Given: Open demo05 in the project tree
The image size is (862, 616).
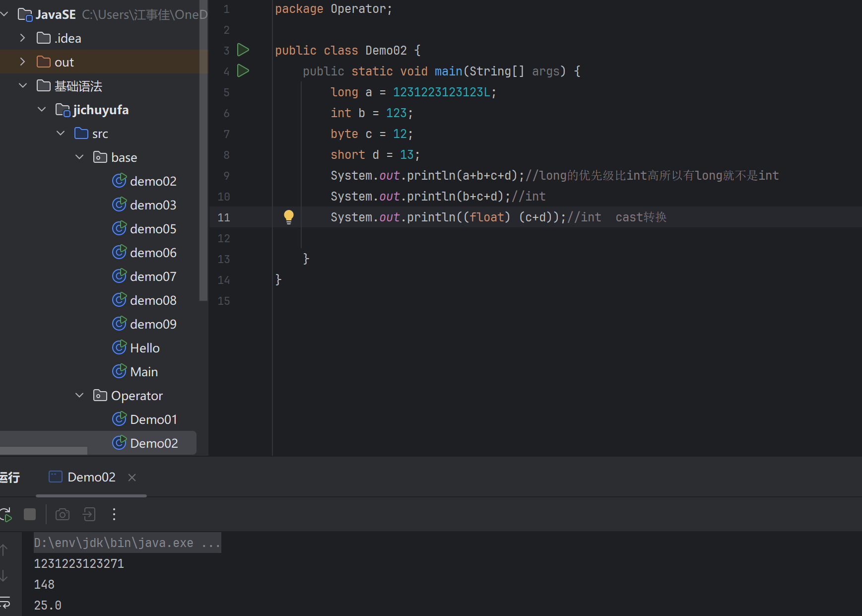Looking at the screenshot, I should [x=153, y=229].
